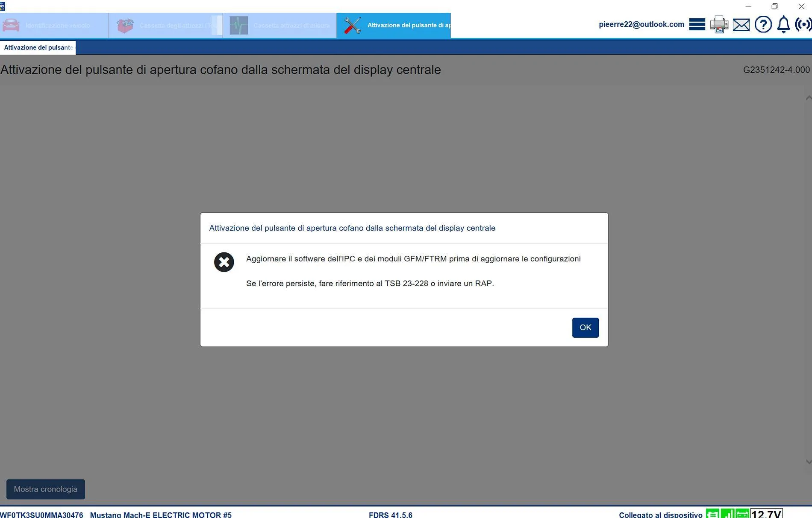Restore down the application window
Image resolution: width=812 pixels, height=518 pixels.
774,6
